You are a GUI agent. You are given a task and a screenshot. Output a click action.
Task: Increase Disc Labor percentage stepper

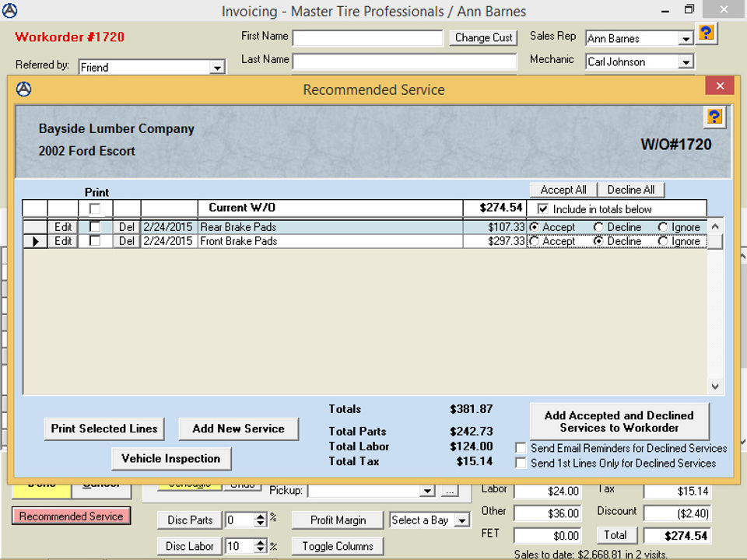(x=261, y=542)
